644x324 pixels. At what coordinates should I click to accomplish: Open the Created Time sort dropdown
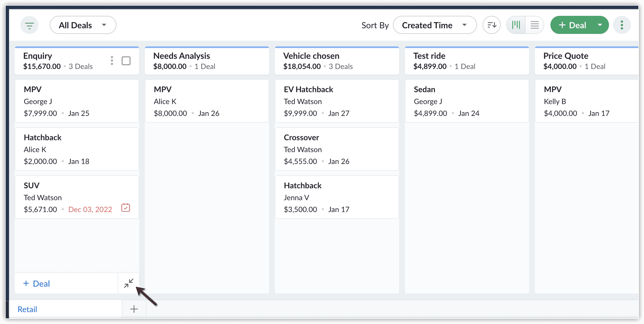coord(434,25)
